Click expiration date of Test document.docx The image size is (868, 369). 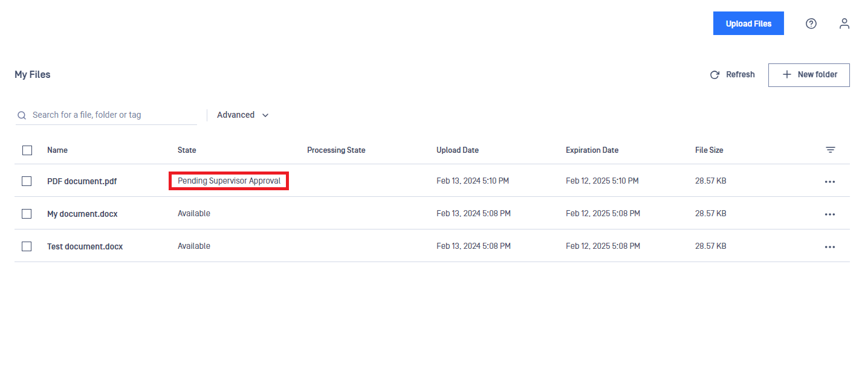point(603,246)
